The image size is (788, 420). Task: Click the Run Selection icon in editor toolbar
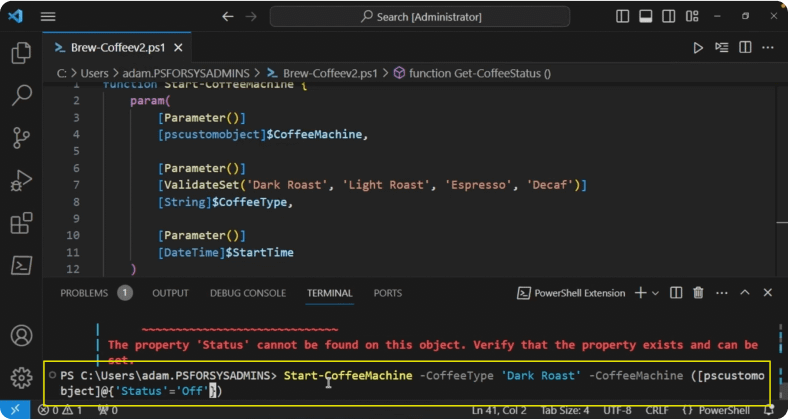(x=722, y=48)
